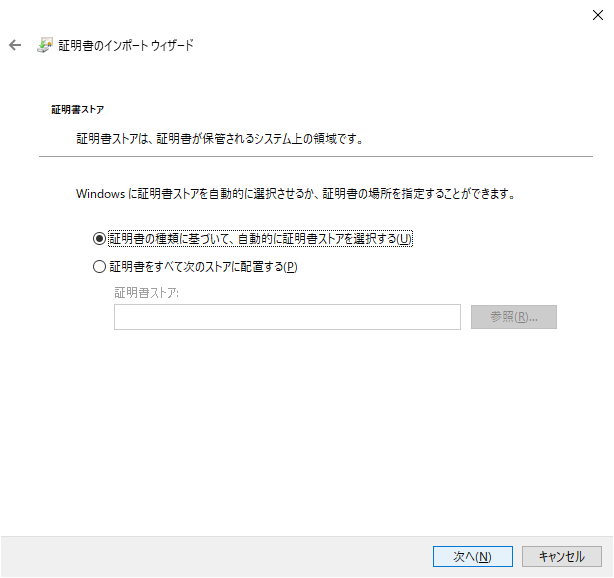Screen dimensions: 614x578
Task: Click the title 証明書のインポート ウィザード
Action: [x=126, y=45]
